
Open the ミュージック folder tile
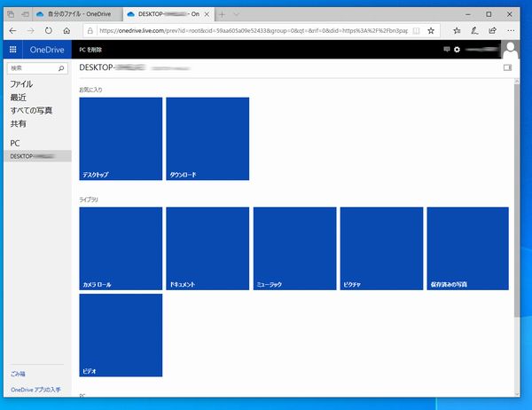(x=295, y=248)
